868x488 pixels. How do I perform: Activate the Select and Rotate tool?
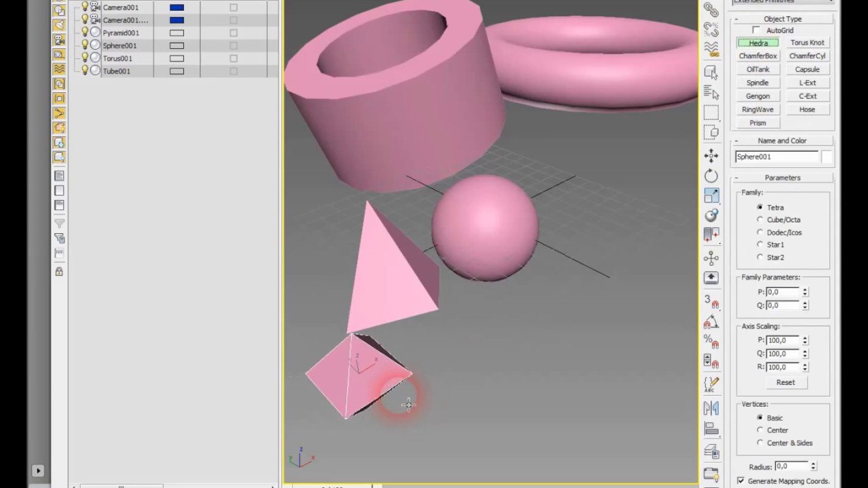pos(711,176)
